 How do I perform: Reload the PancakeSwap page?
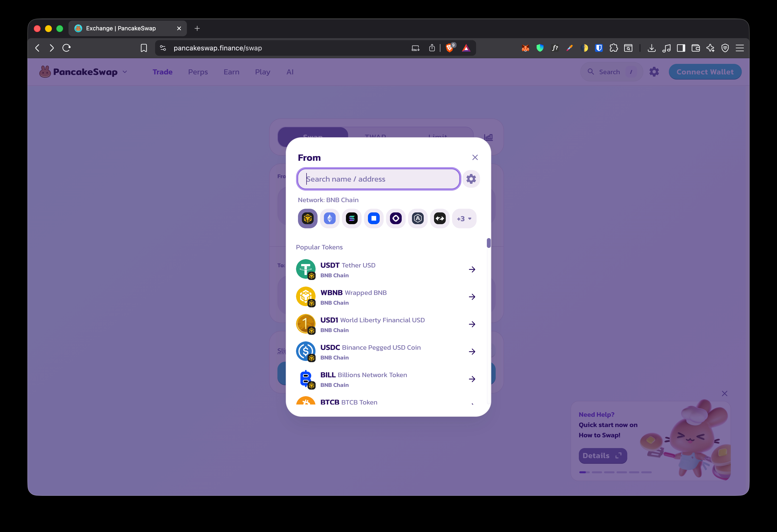tap(67, 48)
